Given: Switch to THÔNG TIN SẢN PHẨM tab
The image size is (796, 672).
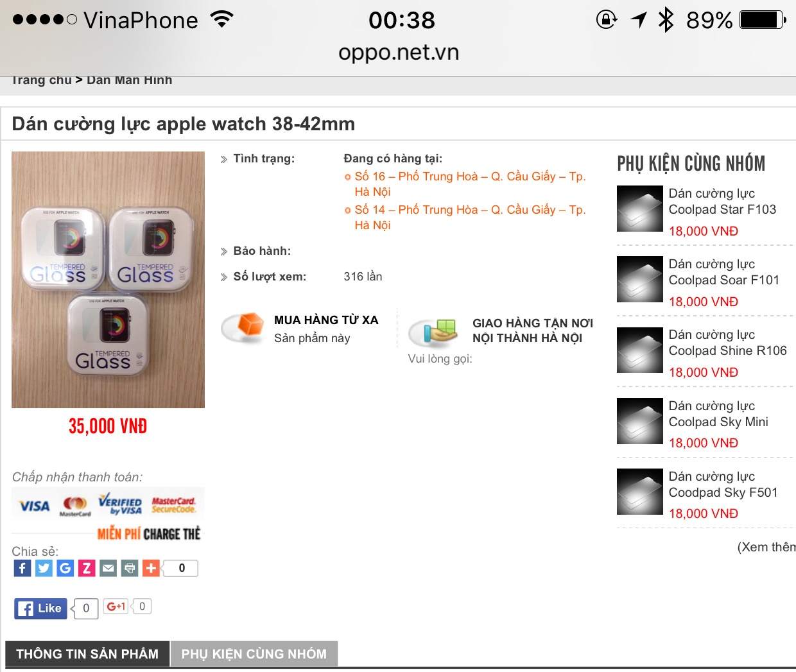Looking at the screenshot, I should tap(87, 654).
